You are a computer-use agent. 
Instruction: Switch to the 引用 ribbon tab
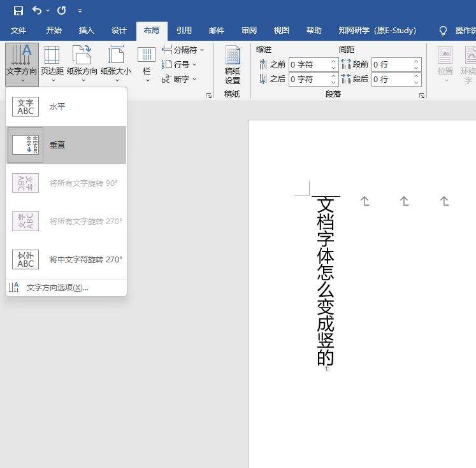(184, 31)
